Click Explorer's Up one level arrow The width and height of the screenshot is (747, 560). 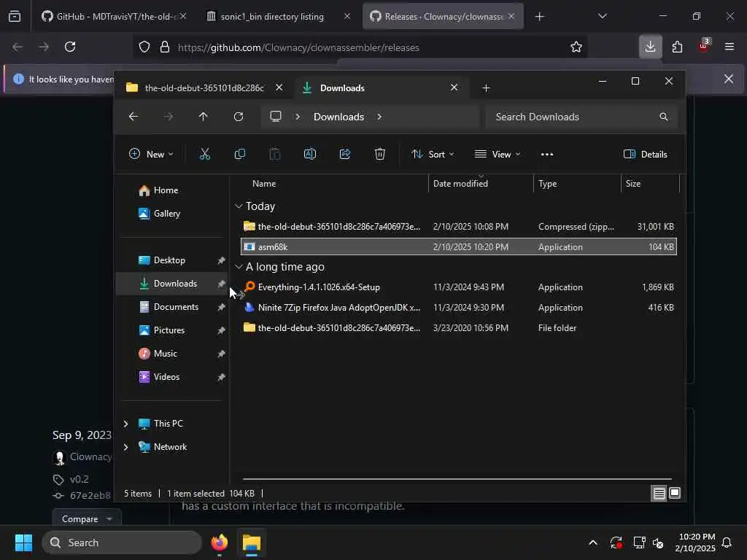[x=204, y=117]
